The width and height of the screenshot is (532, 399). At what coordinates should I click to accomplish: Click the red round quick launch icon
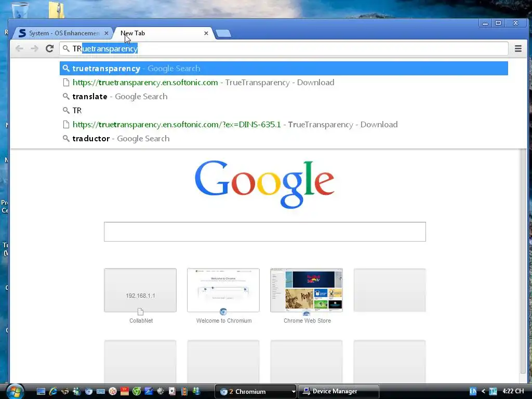[x=113, y=392]
